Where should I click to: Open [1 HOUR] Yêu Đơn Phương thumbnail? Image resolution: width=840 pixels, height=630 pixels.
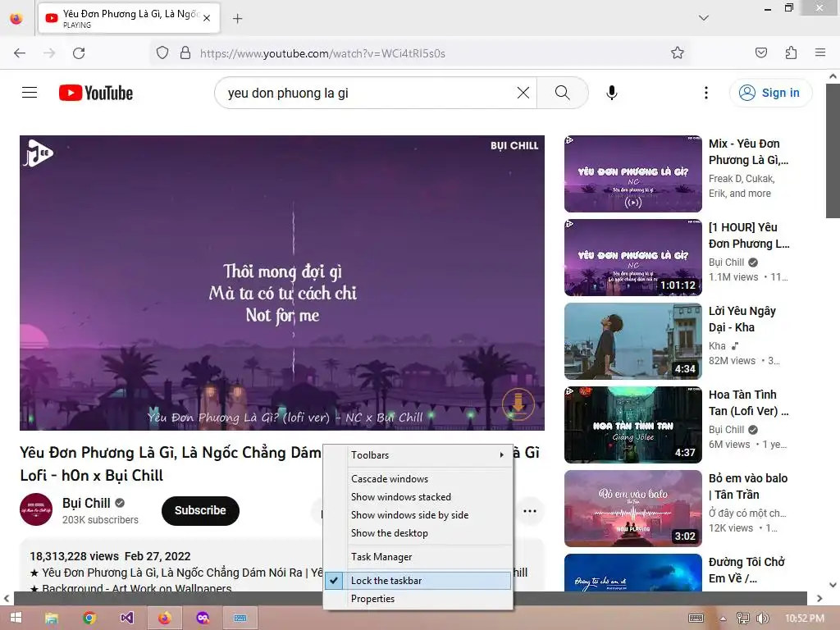(632, 257)
